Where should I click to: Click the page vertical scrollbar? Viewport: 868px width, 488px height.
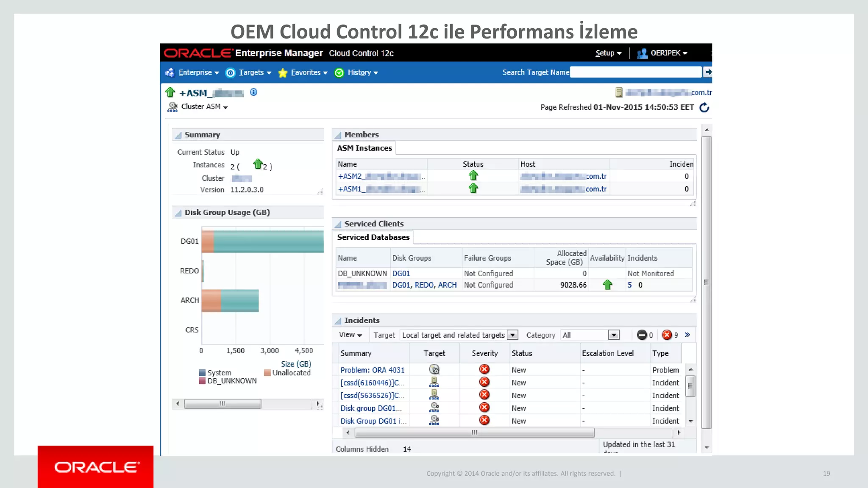click(706, 283)
